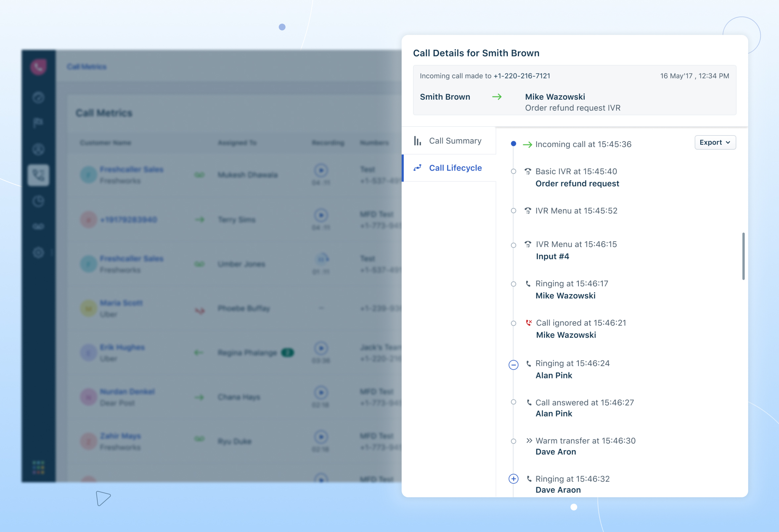Click the Basic IVR phone icon
The image size is (779, 532).
click(528, 171)
